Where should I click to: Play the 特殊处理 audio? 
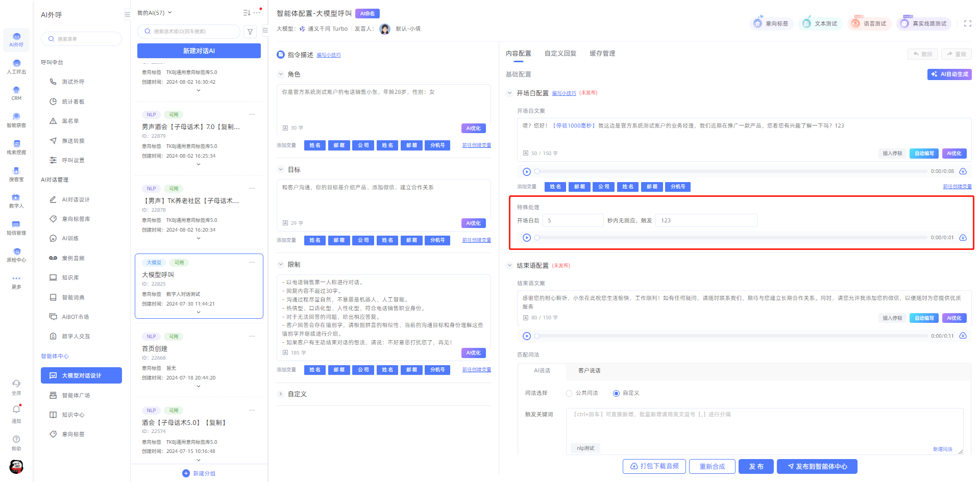[527, 238]
